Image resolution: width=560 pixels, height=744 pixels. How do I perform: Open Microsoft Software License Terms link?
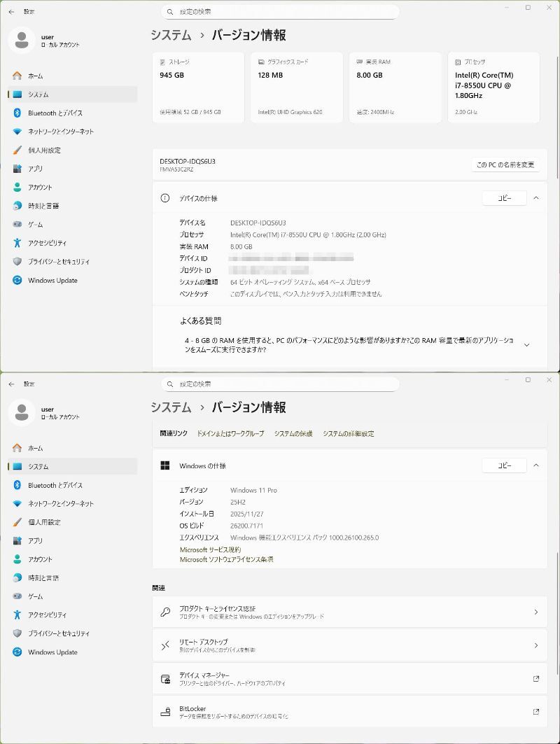[x=226, y=559]
